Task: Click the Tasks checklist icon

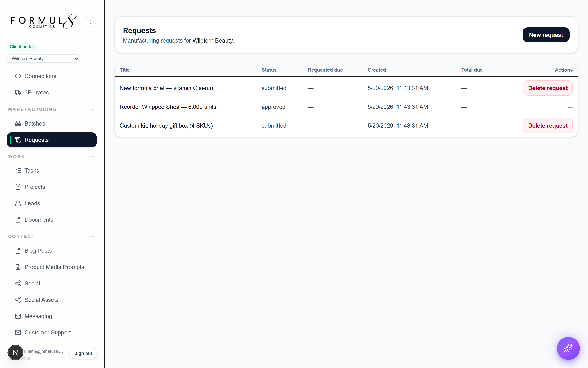Action: [18, 171]
